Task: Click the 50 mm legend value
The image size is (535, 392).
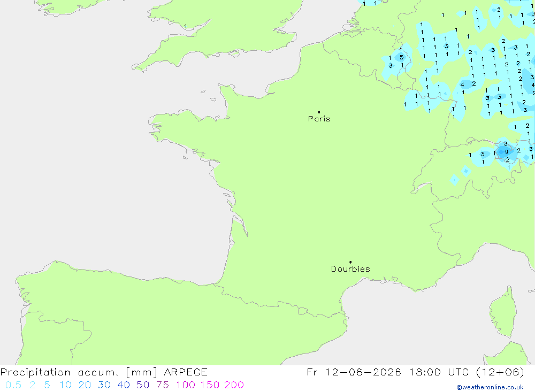Action: [143, 385]
